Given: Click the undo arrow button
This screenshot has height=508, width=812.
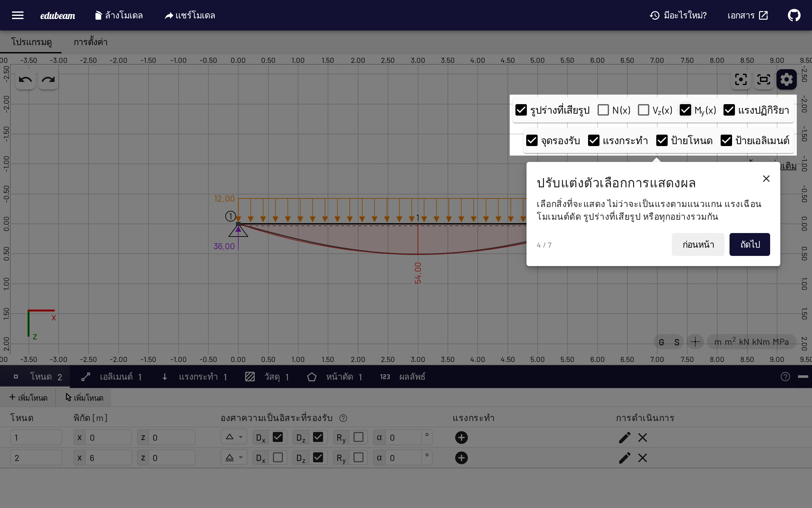Looking at the screenshot, I should pos(25,80).
